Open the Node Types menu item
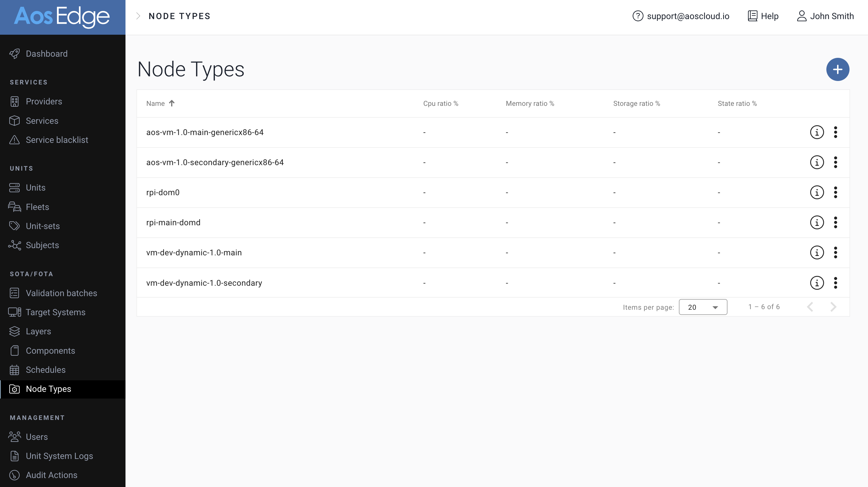 point(63,389)
